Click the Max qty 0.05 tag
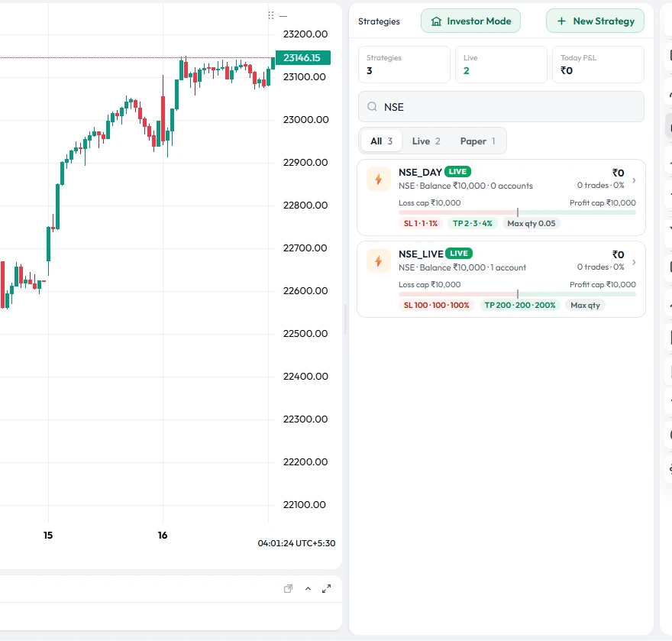This screenshot has width=672, height=641. 531,223
